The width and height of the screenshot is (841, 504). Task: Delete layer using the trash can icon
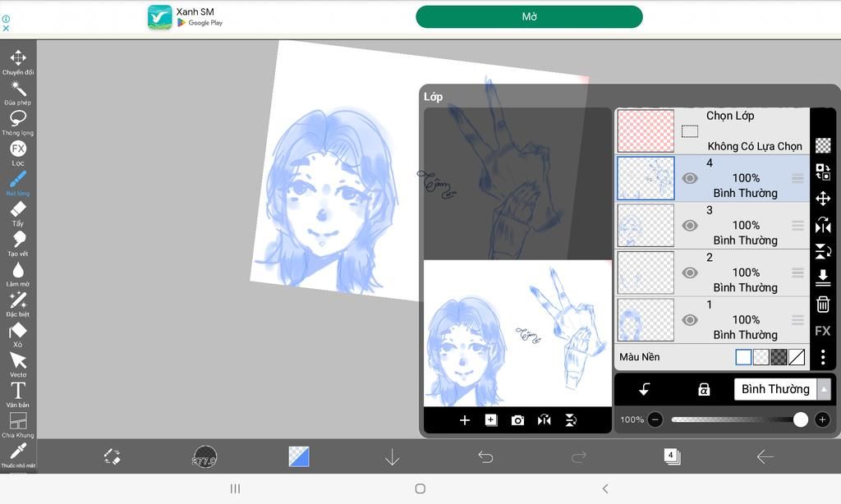tap(822, 305)
